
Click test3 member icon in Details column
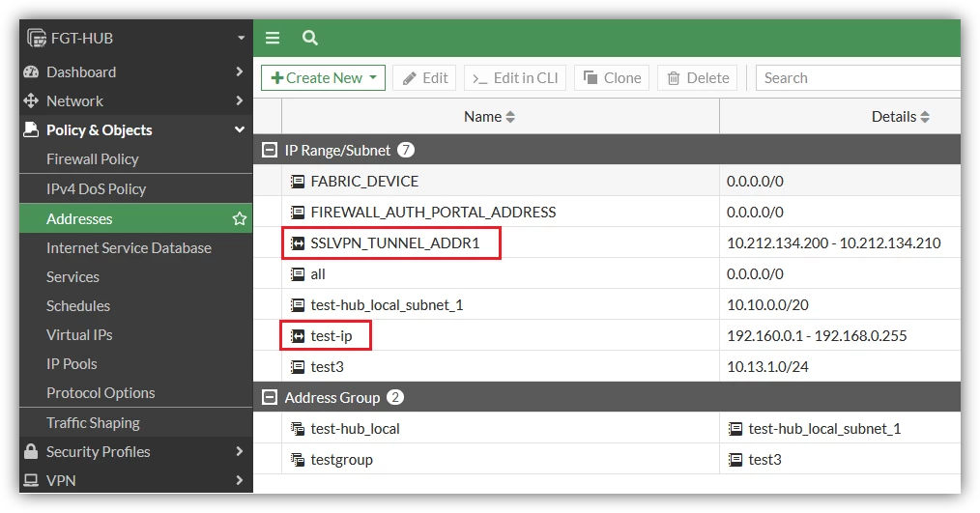point(735,460)
